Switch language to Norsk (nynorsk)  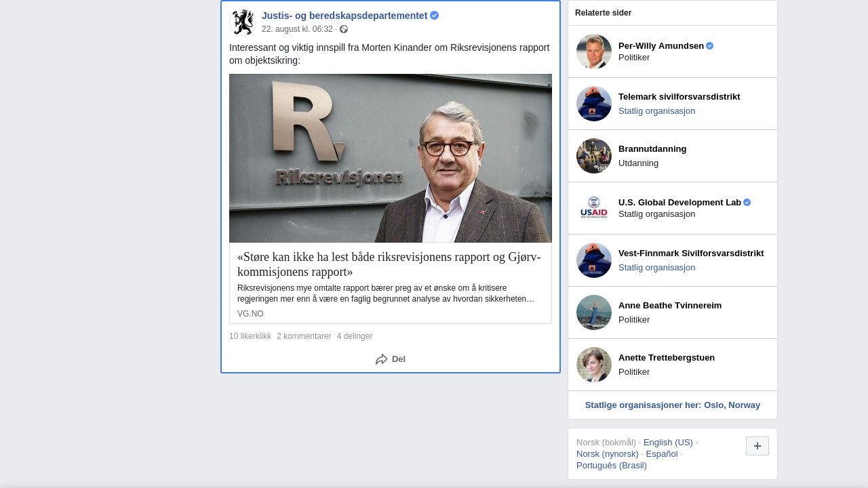608,454
